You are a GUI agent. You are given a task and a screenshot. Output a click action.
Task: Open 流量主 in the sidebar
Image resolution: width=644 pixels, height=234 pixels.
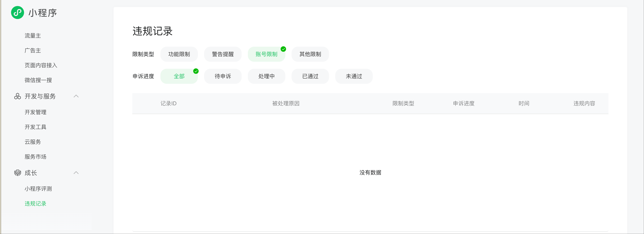coord(33,36)
